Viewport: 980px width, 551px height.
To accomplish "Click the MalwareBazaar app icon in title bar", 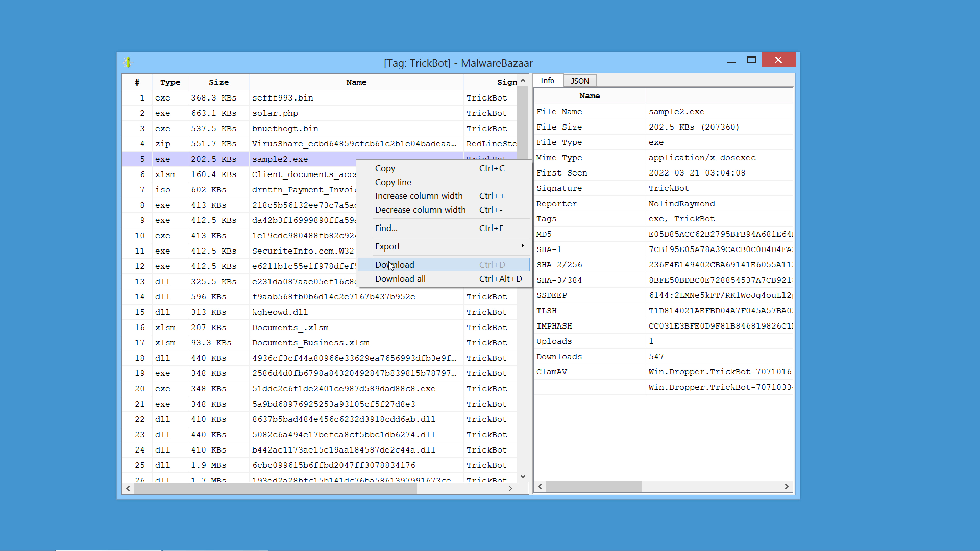I will point(128,62).
